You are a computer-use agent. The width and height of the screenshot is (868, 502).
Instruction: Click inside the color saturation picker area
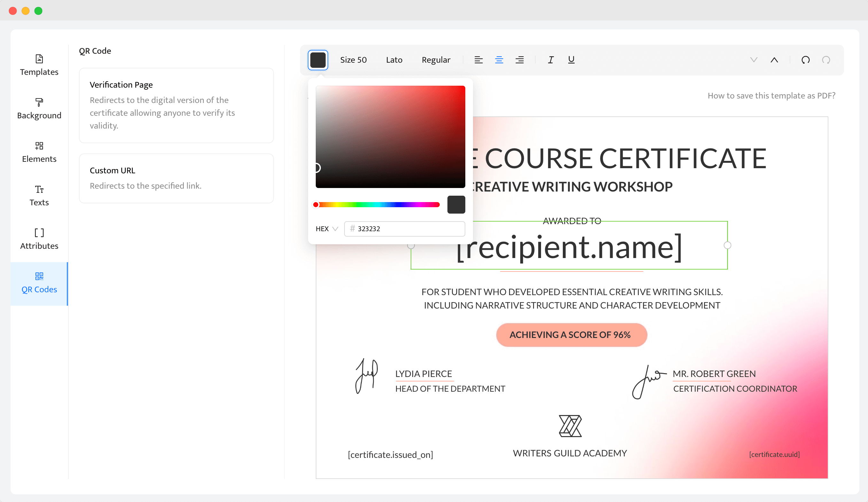[x=390, y=137]
